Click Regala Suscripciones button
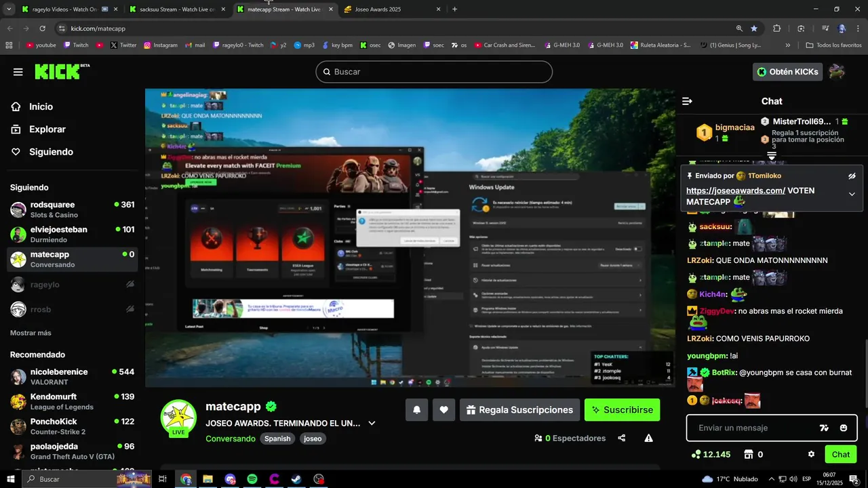 (519, 409)
